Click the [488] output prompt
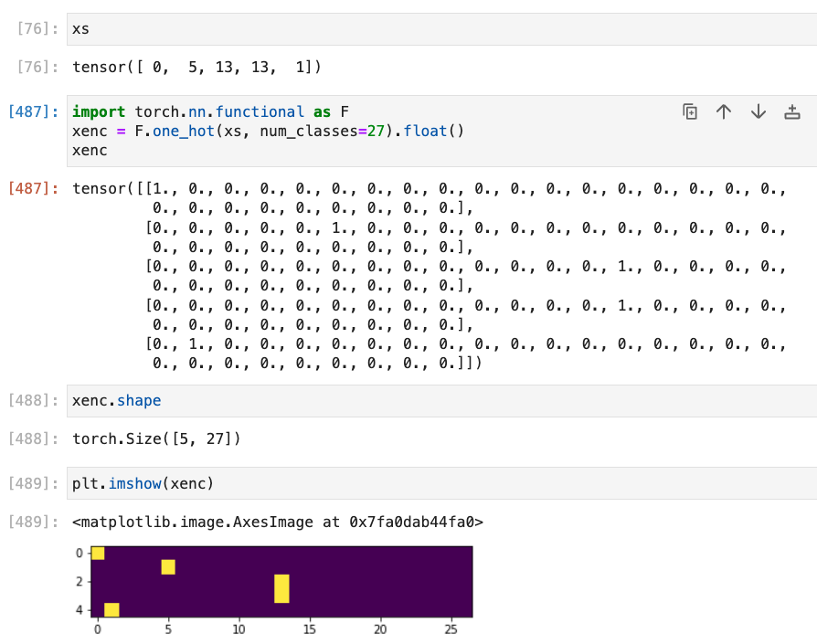 click(33, 438)
